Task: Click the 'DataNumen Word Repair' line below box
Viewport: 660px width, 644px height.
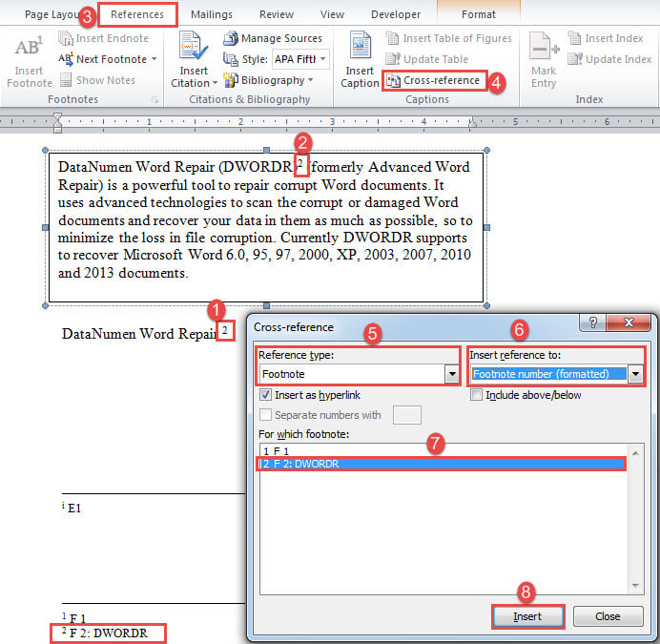Action: [139, 334]
